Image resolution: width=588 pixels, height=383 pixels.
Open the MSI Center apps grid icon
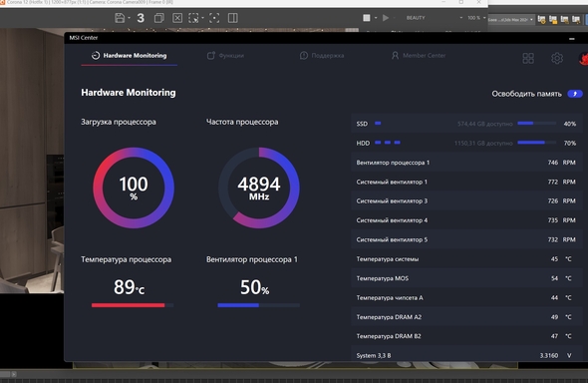pyautogui.click(x=528, y=58)
